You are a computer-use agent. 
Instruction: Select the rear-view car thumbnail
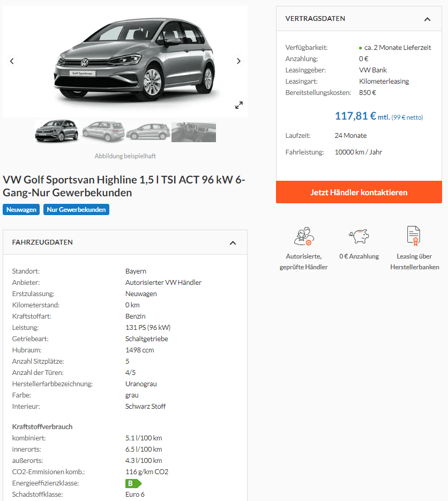point(103,131)
